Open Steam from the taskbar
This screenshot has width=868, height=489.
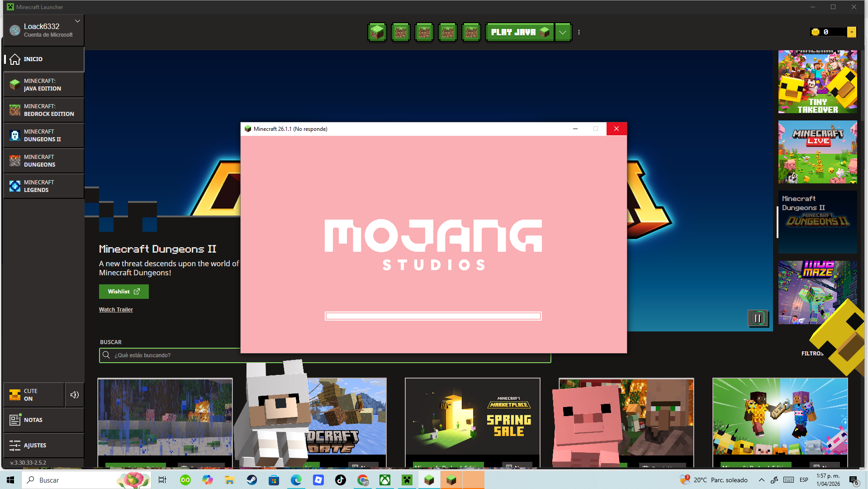point(252,480)
